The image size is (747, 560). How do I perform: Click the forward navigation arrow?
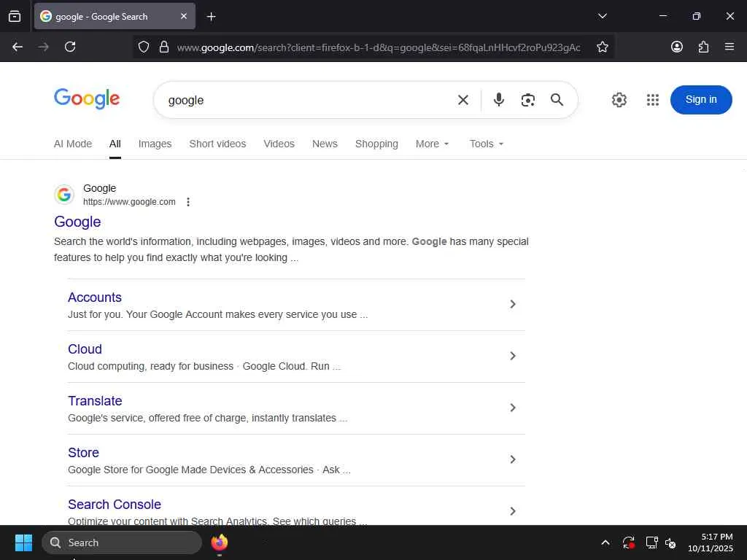point(43,47)
